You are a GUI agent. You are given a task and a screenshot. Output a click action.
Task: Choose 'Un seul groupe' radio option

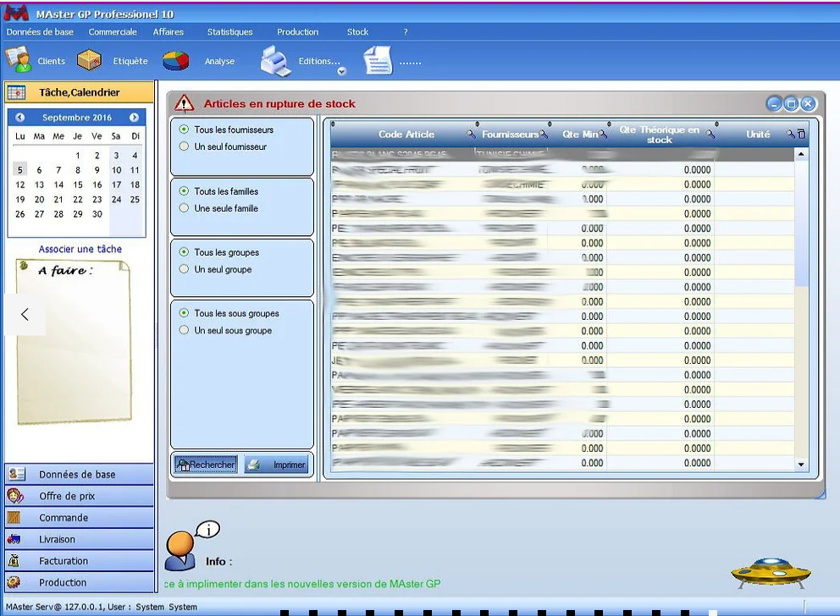(x=184, y=269)
